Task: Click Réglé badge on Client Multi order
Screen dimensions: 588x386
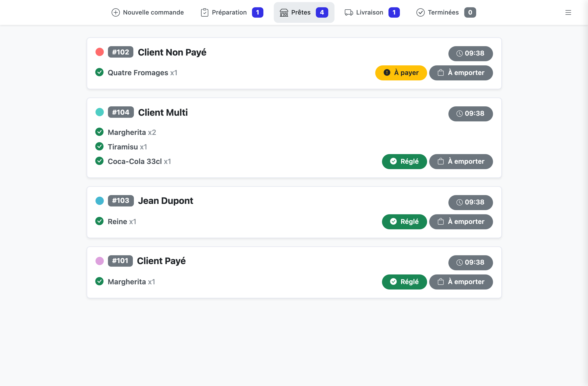Action: [404, 162]
